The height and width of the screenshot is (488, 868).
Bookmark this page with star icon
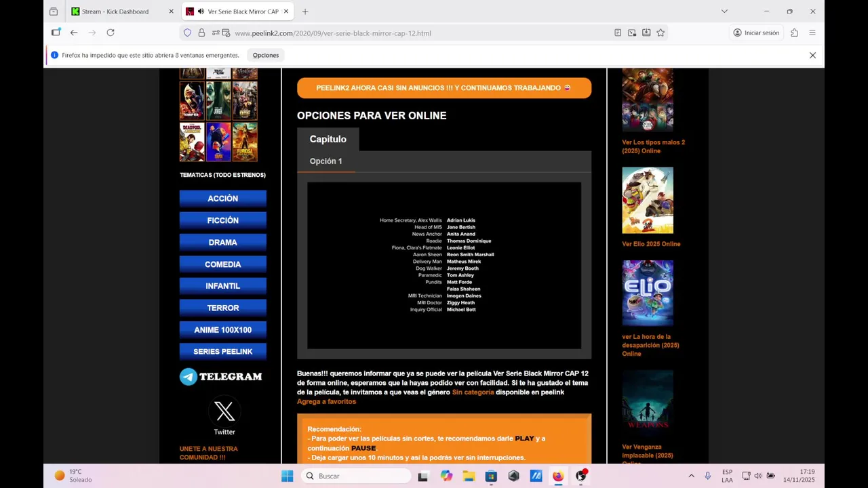pyautogui.click(x=660, y=33)
